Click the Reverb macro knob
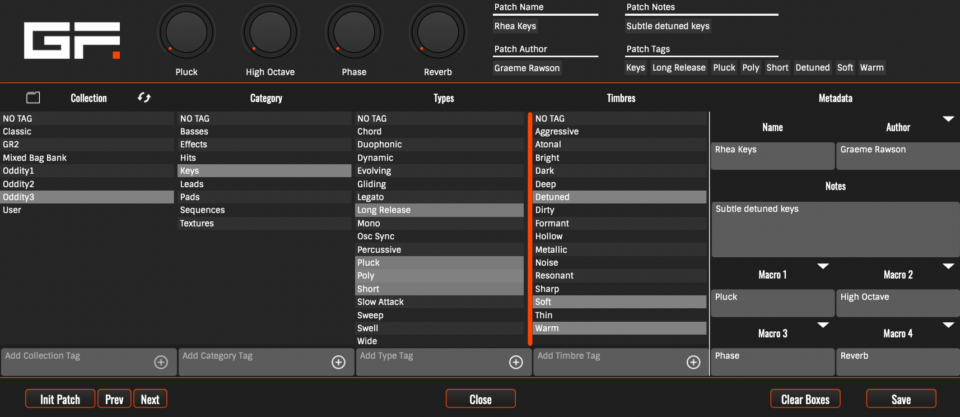The image size is (960, 417). pyautogui.click(x=438, y=32)
